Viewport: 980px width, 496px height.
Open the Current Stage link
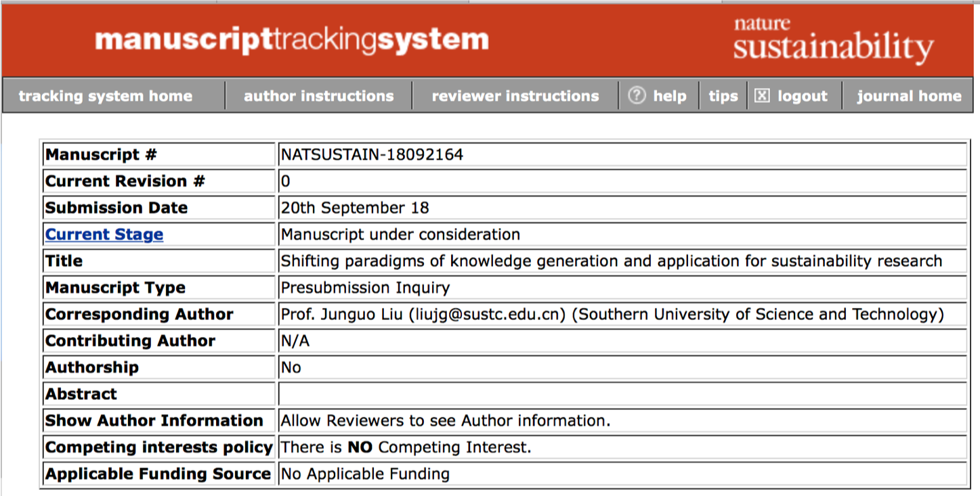click(104, 235)
